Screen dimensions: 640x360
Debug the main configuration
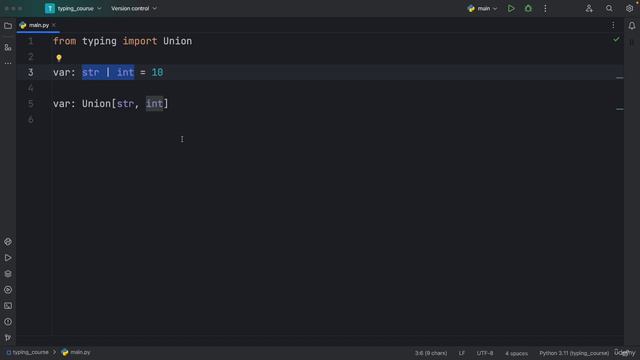(528, 8)
